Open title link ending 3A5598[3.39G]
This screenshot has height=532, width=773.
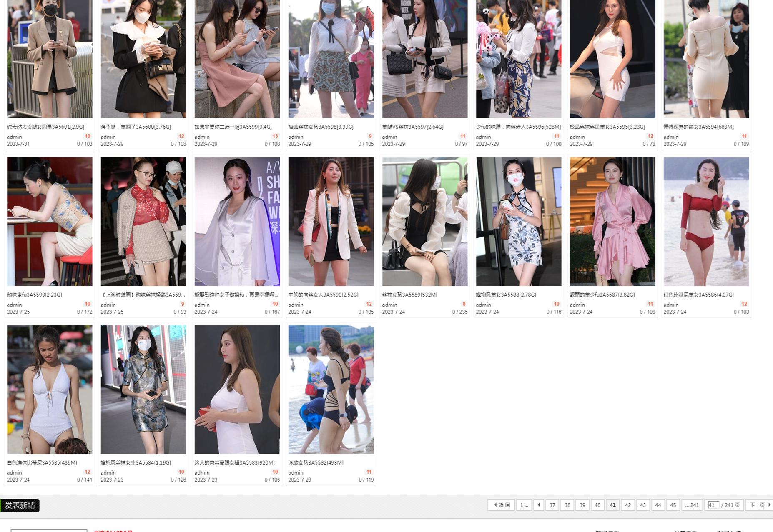coord(321,127)
